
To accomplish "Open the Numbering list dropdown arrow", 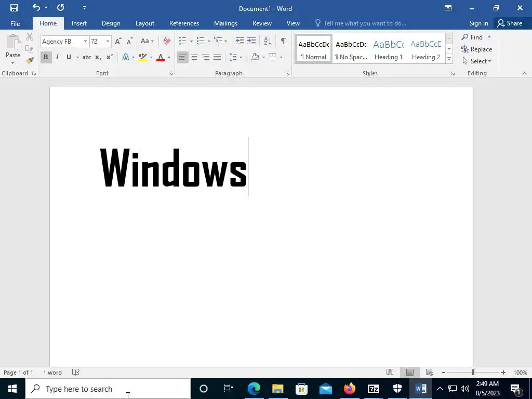I will tap(209, 42).
